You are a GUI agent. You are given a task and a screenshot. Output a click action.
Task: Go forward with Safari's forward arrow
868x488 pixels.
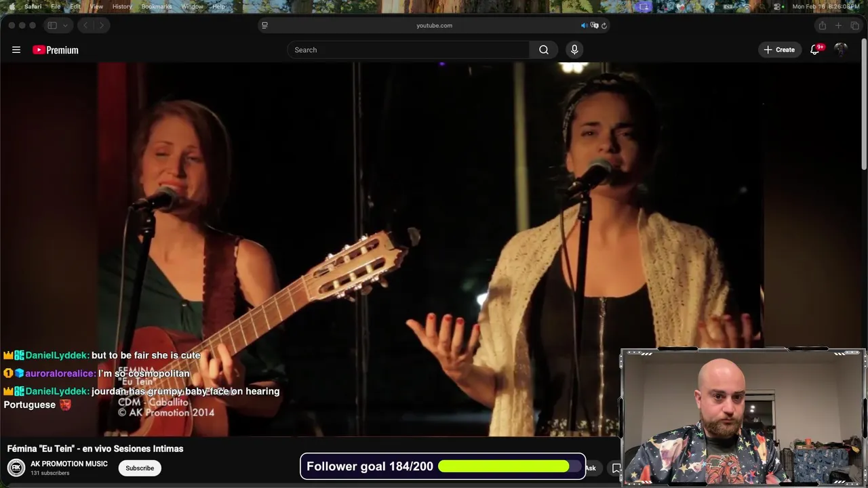coord(102,25)
